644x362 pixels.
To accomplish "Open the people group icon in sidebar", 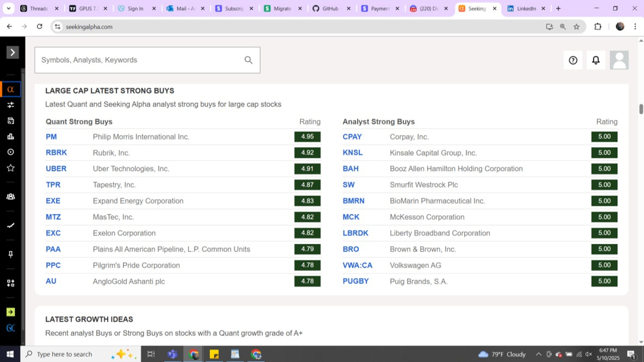I will pos(11,197).
